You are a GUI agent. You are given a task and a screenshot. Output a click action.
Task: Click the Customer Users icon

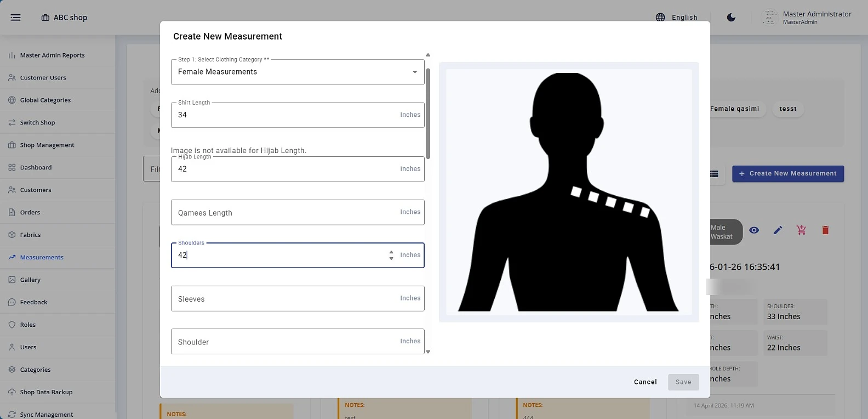[x=12, y=78]
